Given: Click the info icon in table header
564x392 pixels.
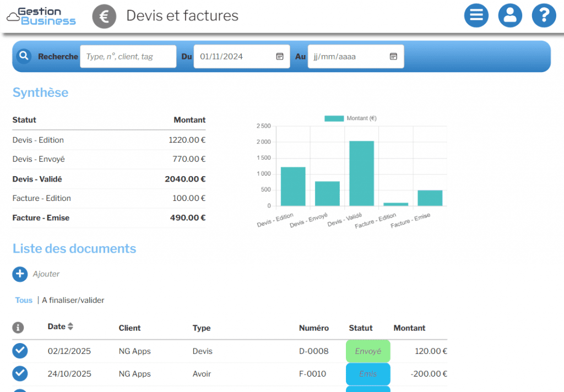Looking at the screenshot, I should click(18, 328).
